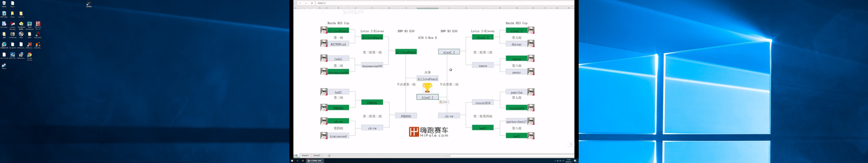This screenshot has width=868, height=163.
Task: Switch to the Sheet1 tab
Action: 305,156
